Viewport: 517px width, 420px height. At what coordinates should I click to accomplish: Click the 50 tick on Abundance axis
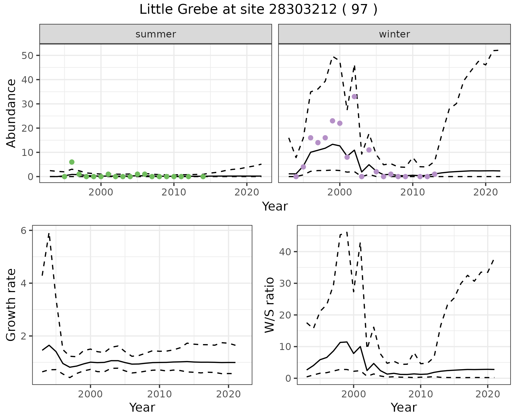27,56
